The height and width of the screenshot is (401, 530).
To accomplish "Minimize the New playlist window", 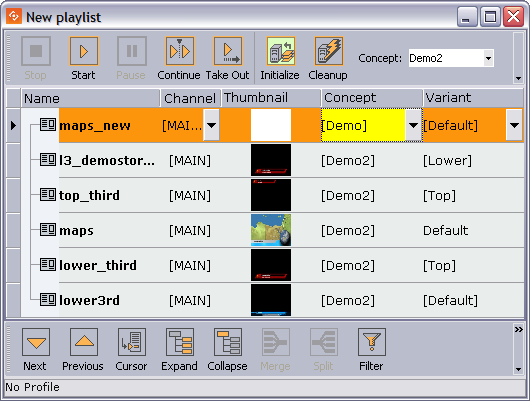I will click(467, 17).
